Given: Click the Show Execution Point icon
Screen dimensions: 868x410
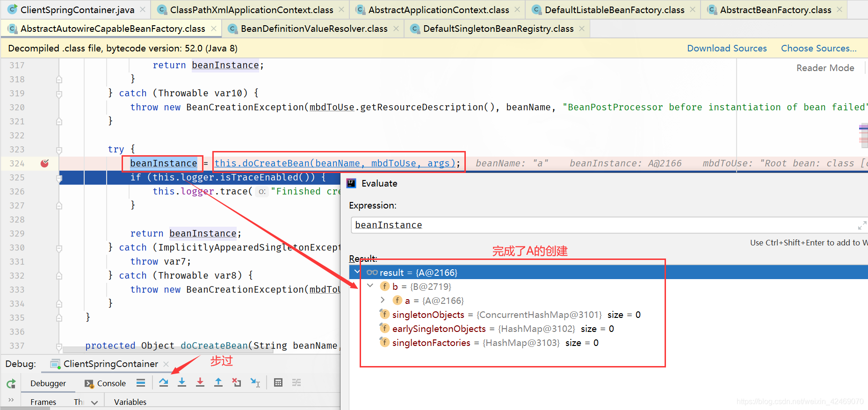Looking at the screenshot, I should [x=141, y=383].
